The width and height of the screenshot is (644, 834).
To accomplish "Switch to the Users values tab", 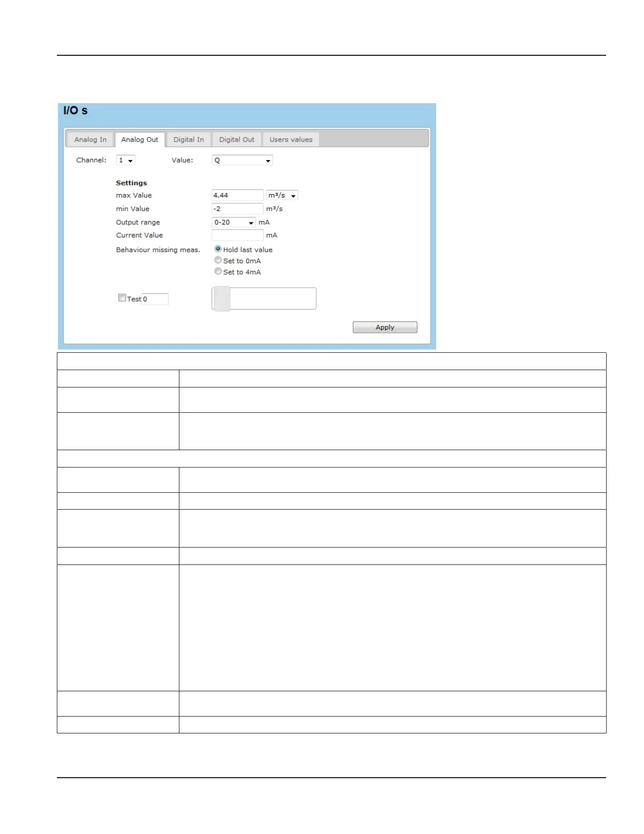I will pos(291,140).
